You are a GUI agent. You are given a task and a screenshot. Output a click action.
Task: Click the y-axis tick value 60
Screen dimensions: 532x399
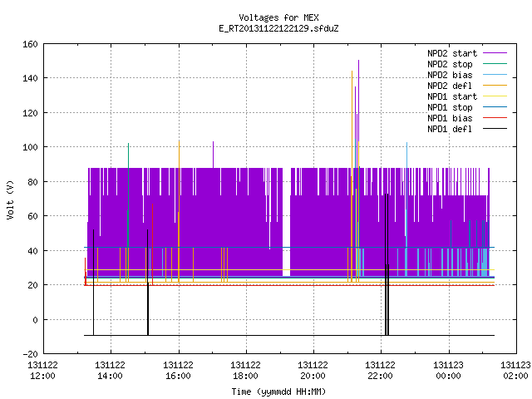32,216
